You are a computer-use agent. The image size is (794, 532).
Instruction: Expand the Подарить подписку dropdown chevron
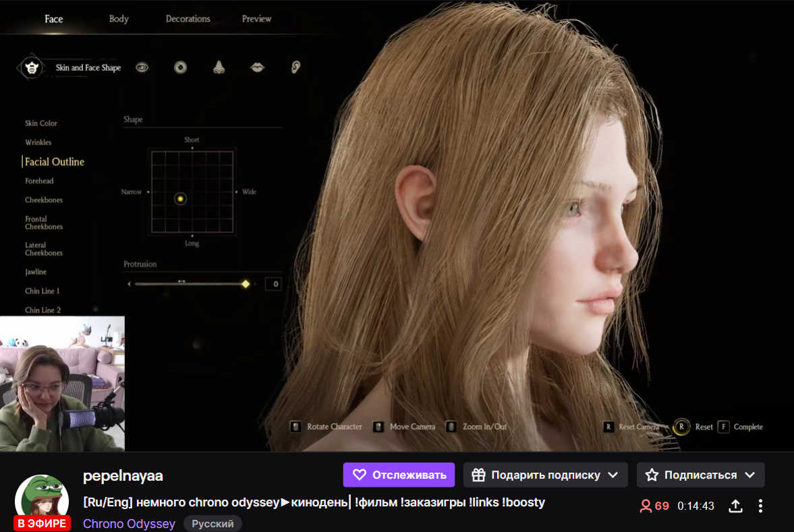[613, 475]
